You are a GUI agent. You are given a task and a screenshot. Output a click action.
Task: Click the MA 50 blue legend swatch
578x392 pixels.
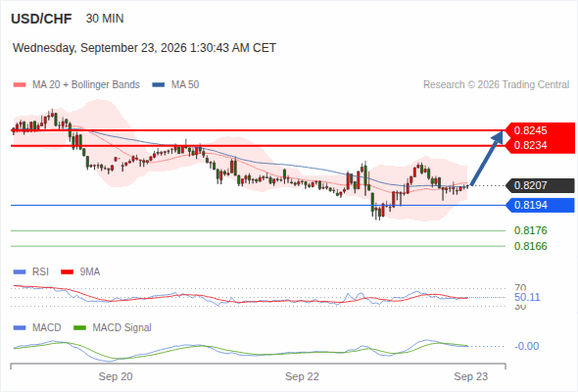[159, 85]
